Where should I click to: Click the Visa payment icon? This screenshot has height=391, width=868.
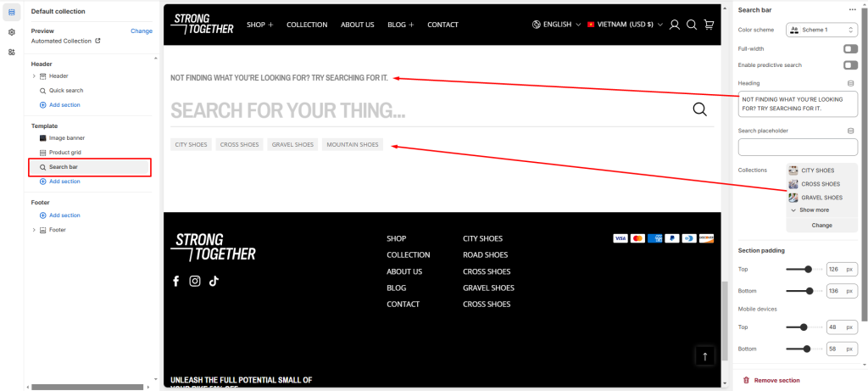pos(620,238)
